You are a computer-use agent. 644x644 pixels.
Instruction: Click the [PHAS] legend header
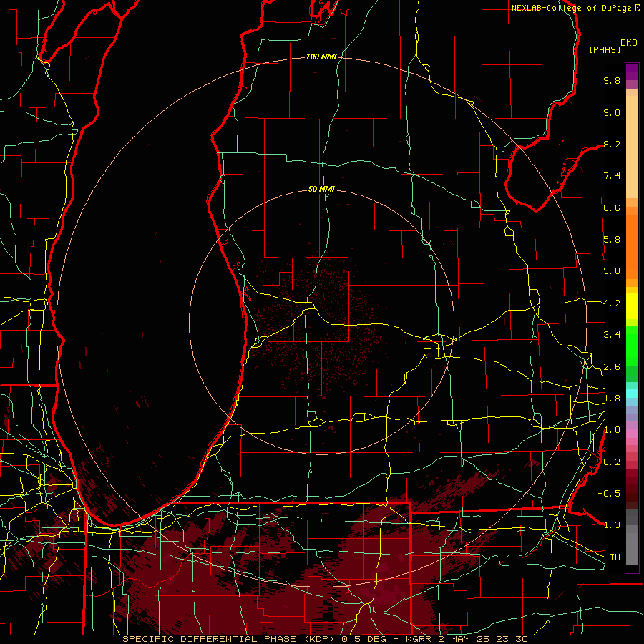[x=605, y=49]
